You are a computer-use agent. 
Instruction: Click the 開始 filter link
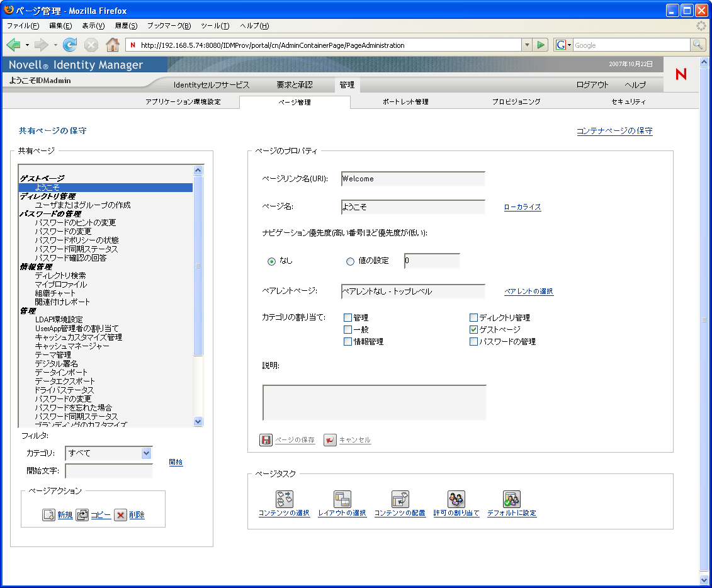coord(176,462)
